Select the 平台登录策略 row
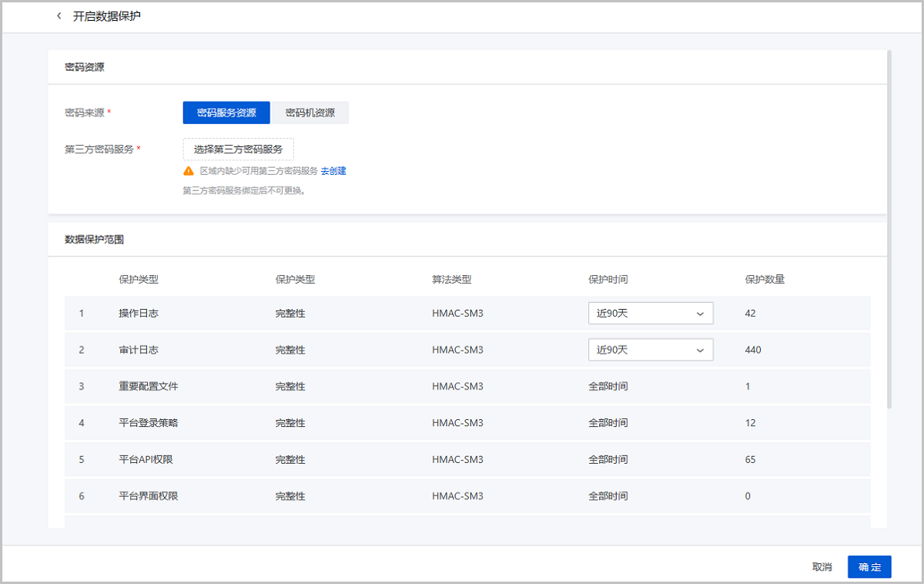Screen dimensions: 924x584 (x=148, y=423)
